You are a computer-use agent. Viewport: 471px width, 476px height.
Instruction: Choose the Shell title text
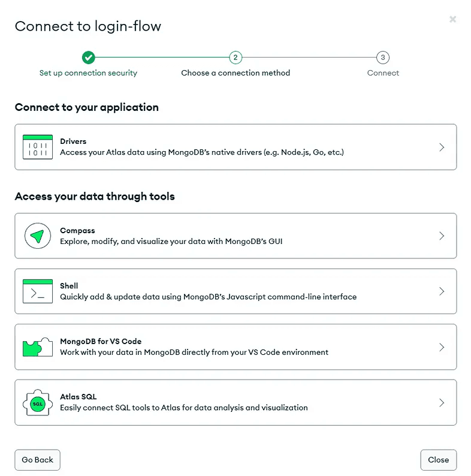[x=69, y=286]
